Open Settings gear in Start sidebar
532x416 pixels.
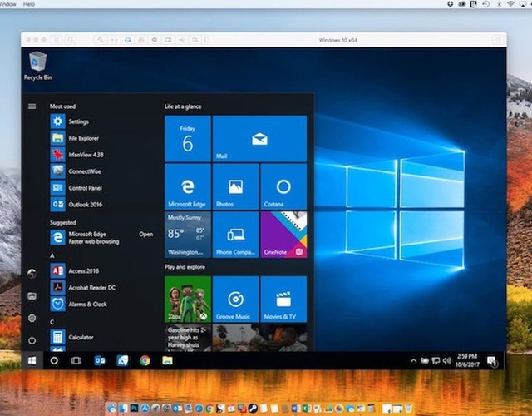click(x=32, y=318)
